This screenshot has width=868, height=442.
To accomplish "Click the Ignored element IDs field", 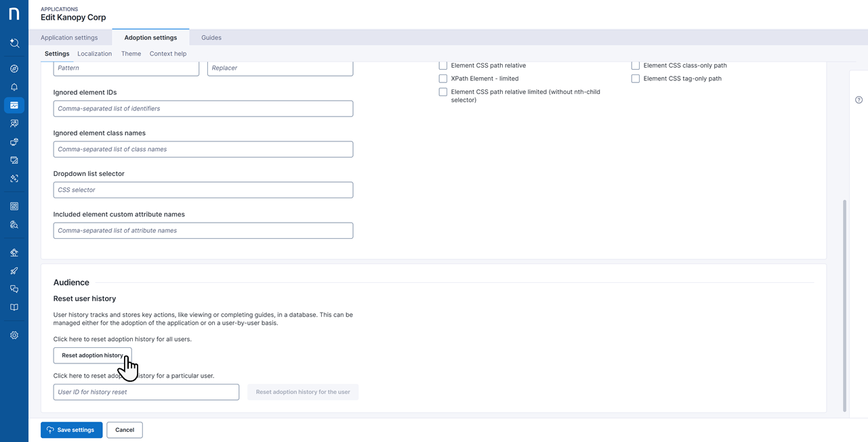I will click(x=203, y=108).
